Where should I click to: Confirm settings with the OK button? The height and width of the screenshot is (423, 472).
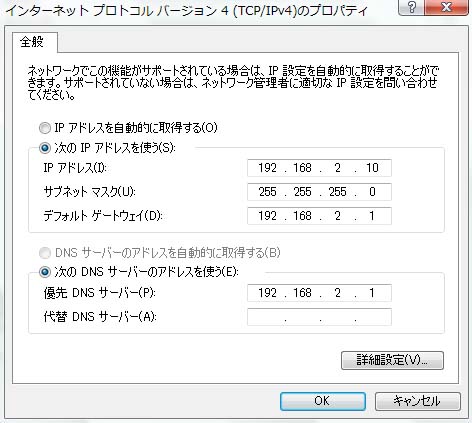tap(323, 401)
